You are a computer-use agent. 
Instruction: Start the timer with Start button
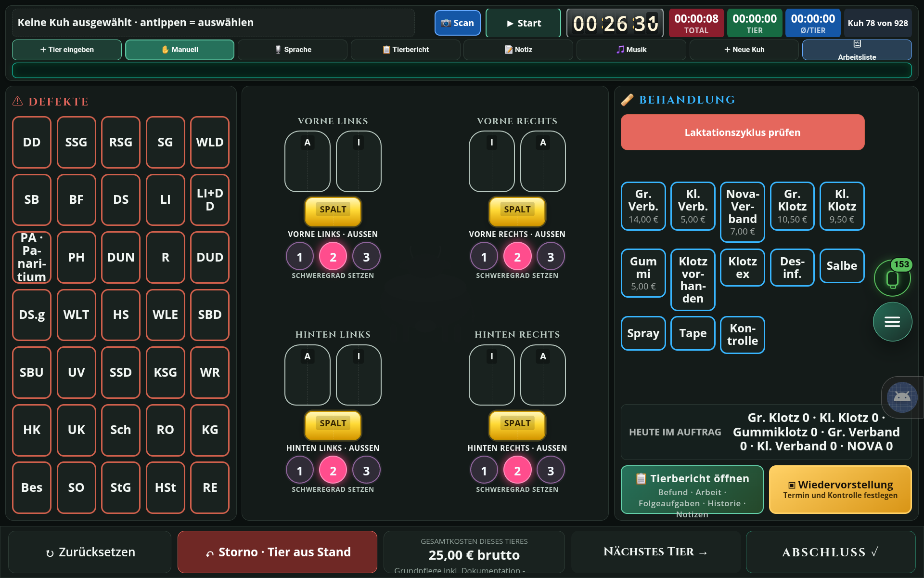524,23
